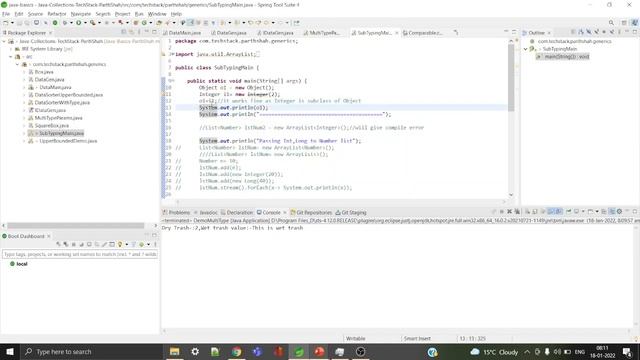Toggle Hide Fields in Outline toolbar
This screenshot has width=640, height=360.
click(589, 32)
